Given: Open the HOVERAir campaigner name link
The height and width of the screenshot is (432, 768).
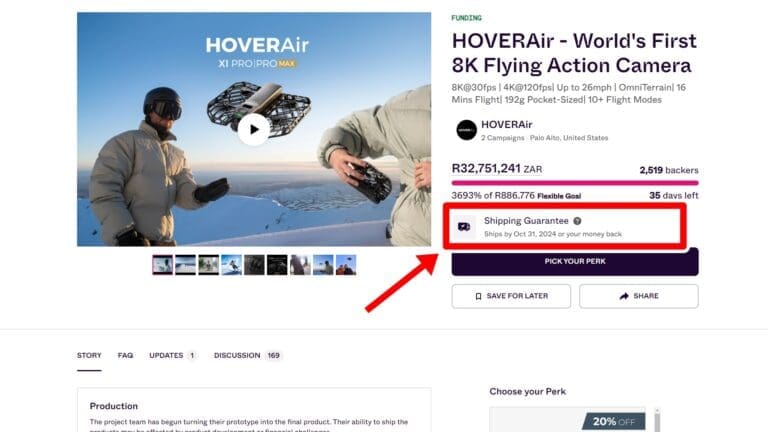Looking at the screenshot, I should click(x=506, y=124).
